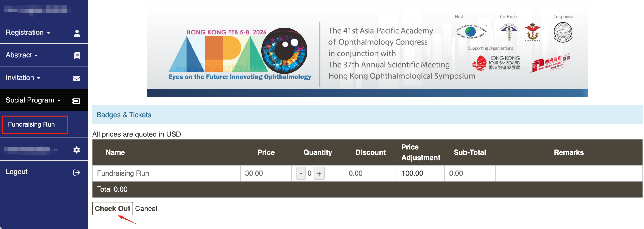
Task: Click the Invitation envelope icon
Action: (x=77, y=78)
